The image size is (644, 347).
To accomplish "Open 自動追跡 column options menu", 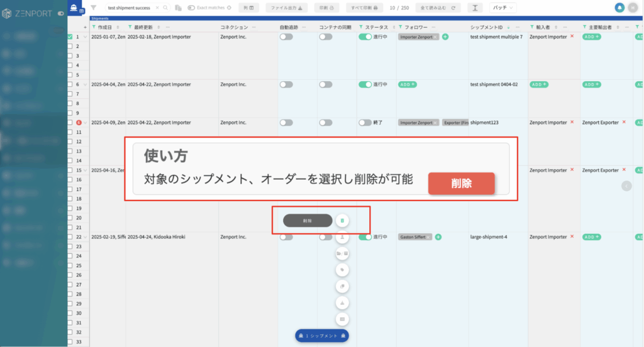I will (x=304, y=27).
